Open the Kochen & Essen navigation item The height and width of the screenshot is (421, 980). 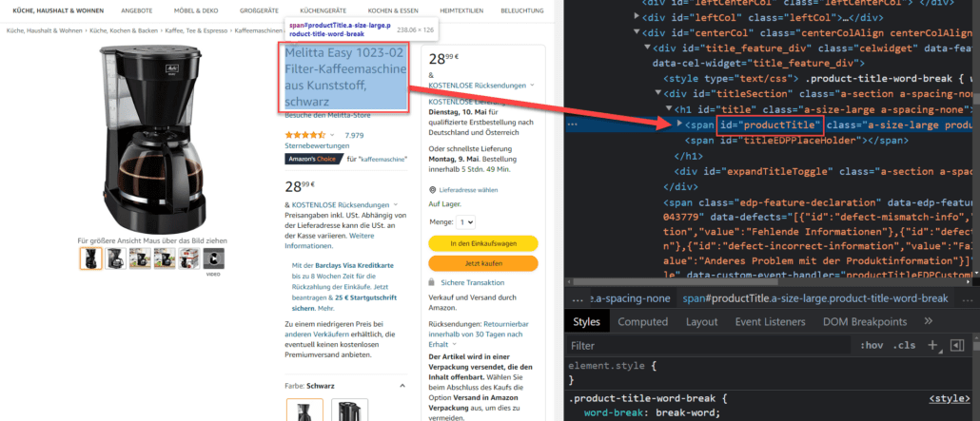point(393,11)
